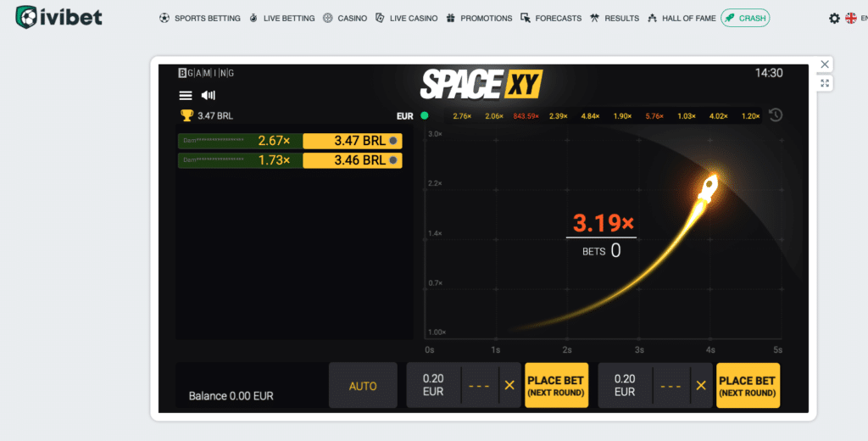868x441 pixels.
Task: Click history result 4.02×
Action: click(719, 116)
